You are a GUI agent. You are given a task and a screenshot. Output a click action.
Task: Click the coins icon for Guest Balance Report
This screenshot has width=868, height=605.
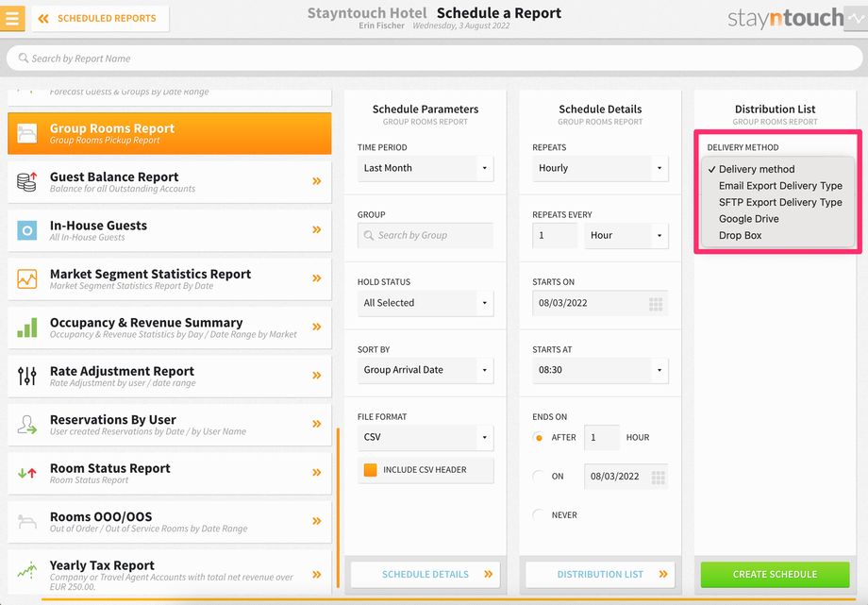pyautogui.click(x=26, y=182)
